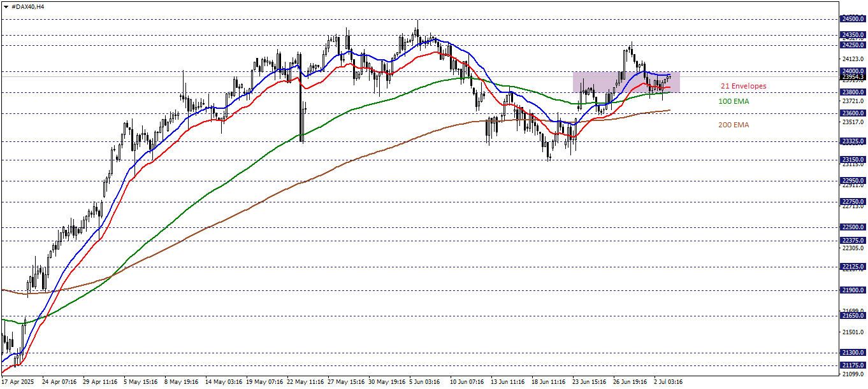This screenshot has height=389, width=868.
Task: Click the 21099.0 price axis value
Action: pos(853,374)
